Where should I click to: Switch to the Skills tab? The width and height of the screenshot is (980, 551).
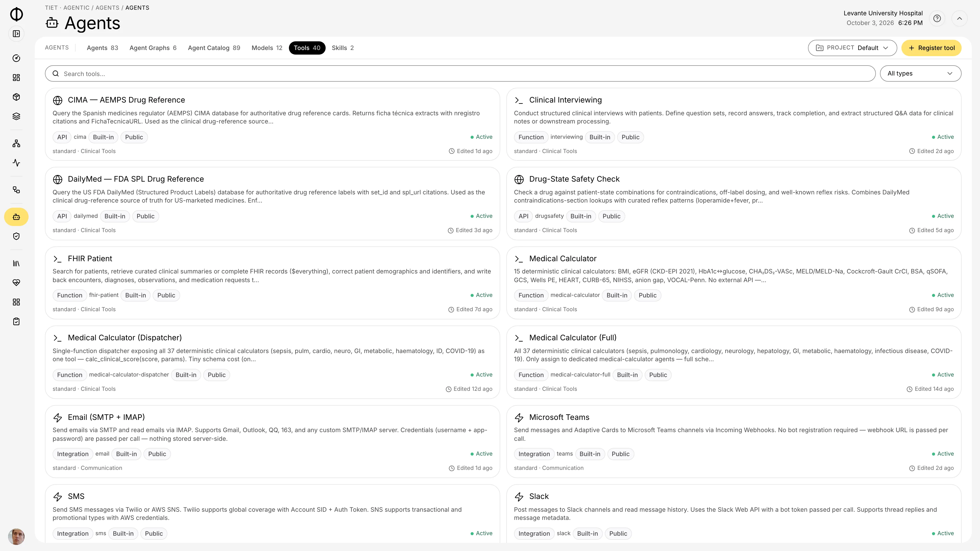point(342,48)
